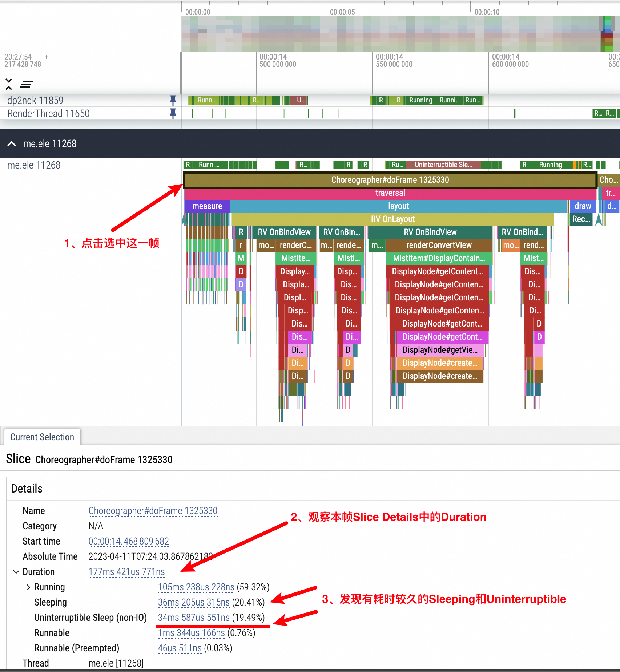Pin the RenderThread 11650 track
The width and height of the screenshot is (620, 672).
[x=173, y=113]
